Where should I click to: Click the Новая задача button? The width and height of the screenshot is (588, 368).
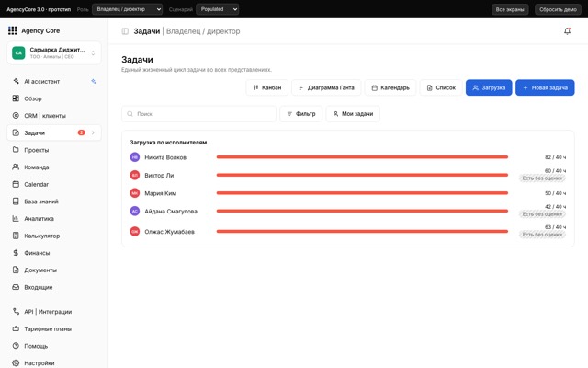click(545, 87)
